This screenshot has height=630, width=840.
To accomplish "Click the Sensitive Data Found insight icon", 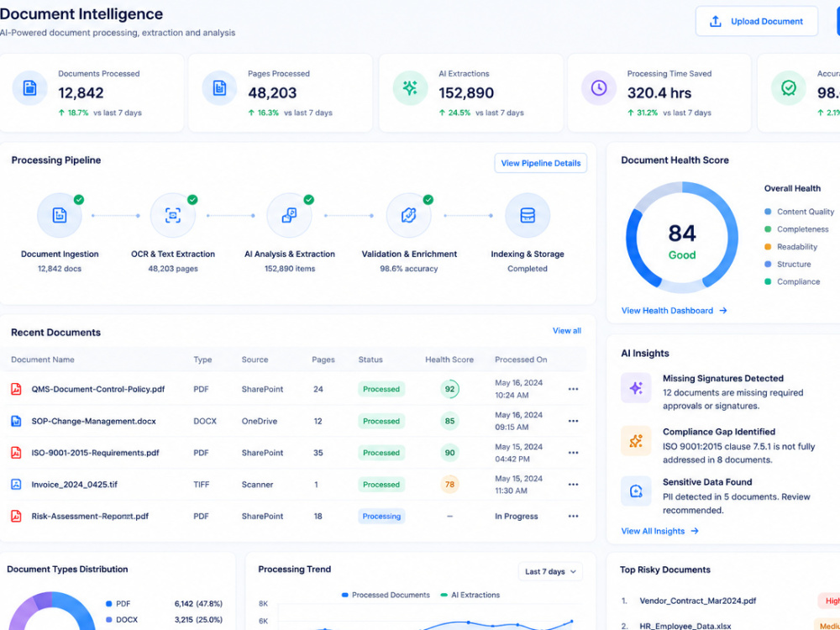I will pos(636,491).
